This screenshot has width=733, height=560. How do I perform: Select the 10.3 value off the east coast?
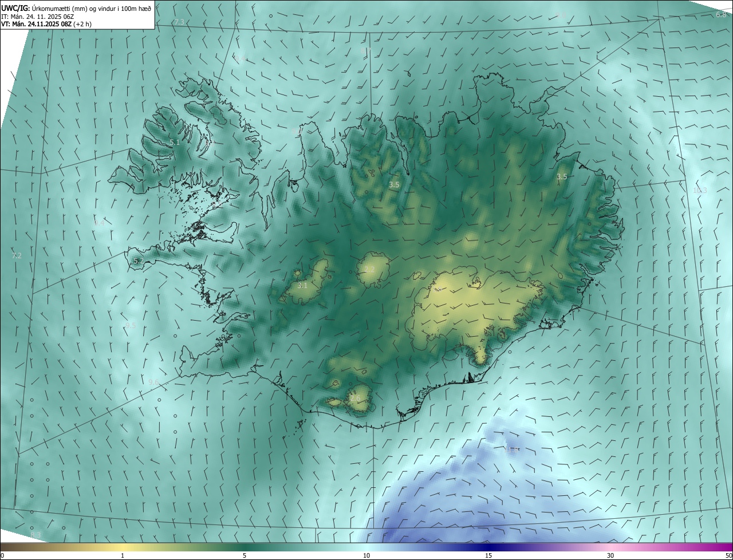click(x=700, y=190)
